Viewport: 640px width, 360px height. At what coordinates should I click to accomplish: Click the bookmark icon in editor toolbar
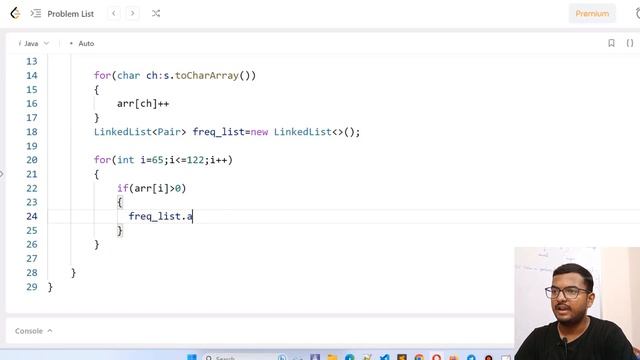click(x=611, y=43)
